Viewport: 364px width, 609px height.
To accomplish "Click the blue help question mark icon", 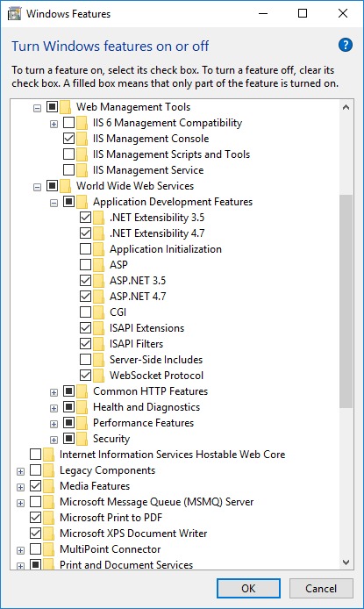I will pyautogui.click(x=345, y=45).
